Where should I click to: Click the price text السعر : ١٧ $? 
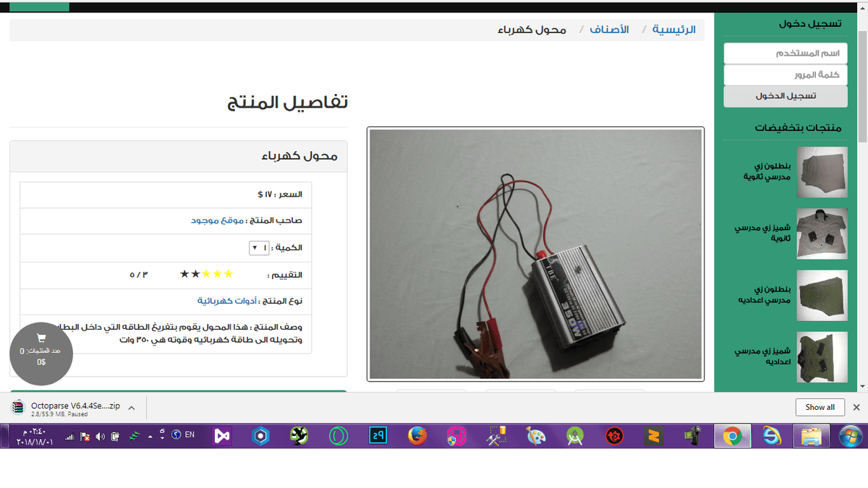pyautogui.click(x=280, y=194)
